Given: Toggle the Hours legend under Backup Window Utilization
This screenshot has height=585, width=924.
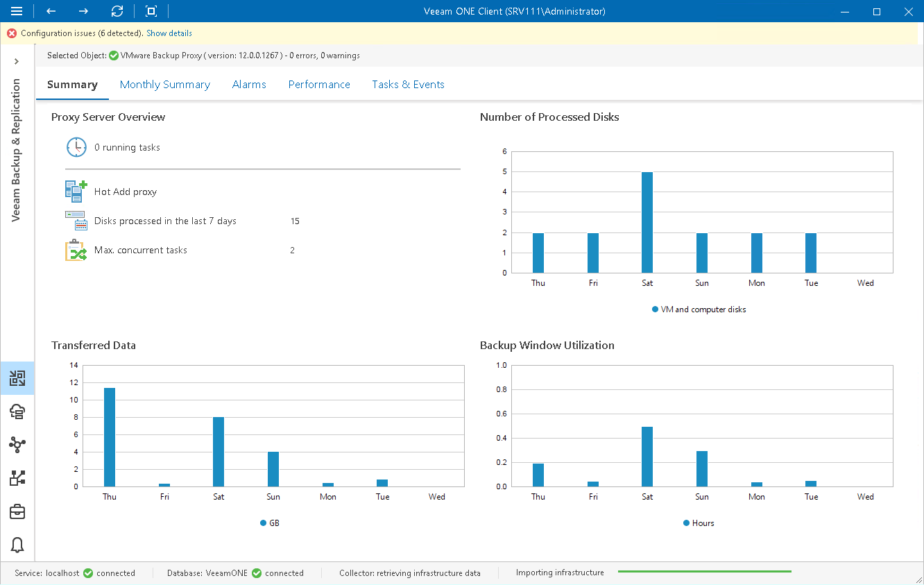Looking at the screenshot, I should click(x=698, y=523).
